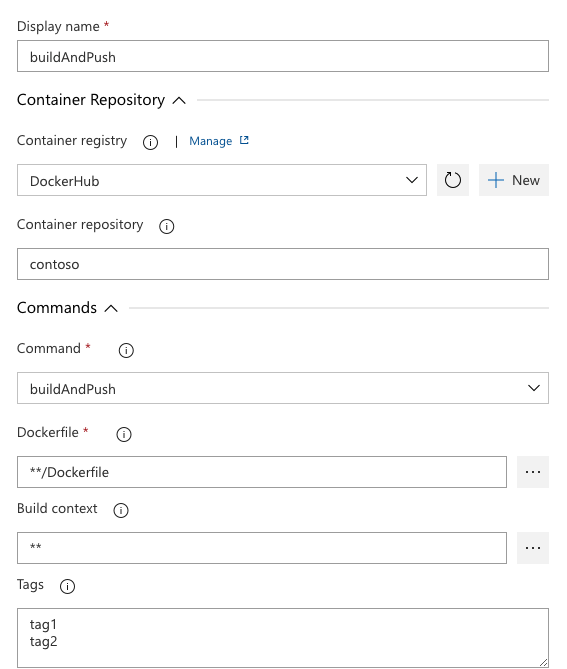Viewport: 567px width, 669px height.
Task: Click the Dockerfile label text
Action: pos(48,432)
